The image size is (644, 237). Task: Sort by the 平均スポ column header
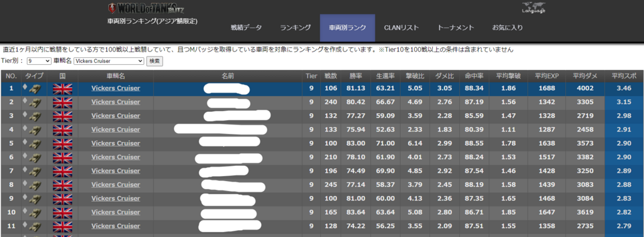tap(624, 76)
